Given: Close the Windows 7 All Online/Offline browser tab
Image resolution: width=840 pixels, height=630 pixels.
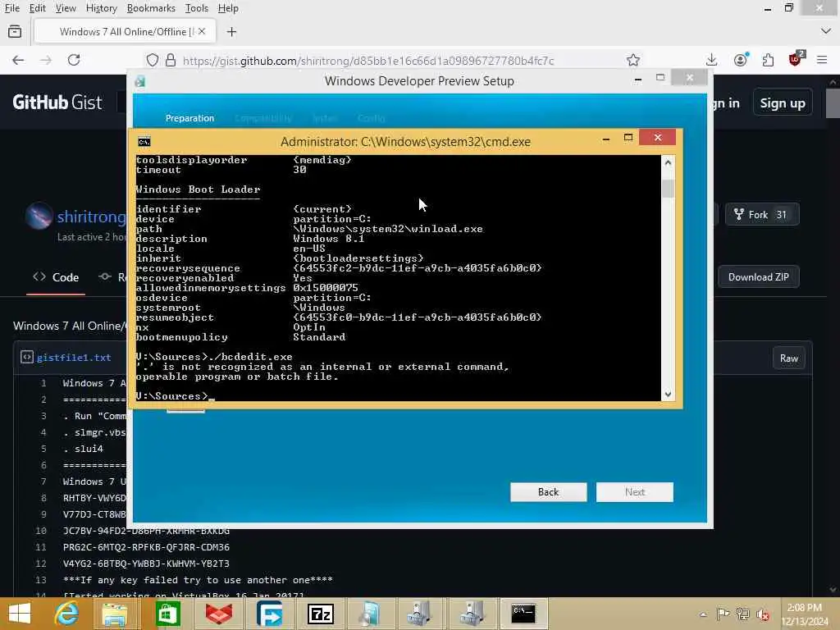Looking at the screenshot, I should (x=202, y=32).
